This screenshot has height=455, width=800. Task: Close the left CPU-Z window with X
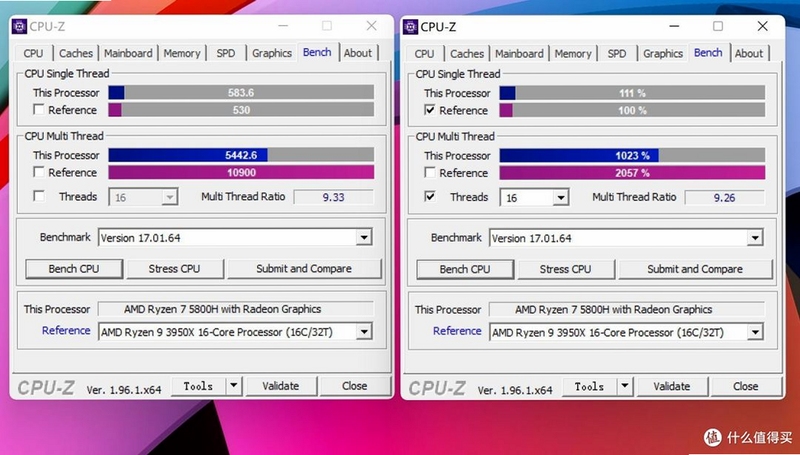[372, 26]
